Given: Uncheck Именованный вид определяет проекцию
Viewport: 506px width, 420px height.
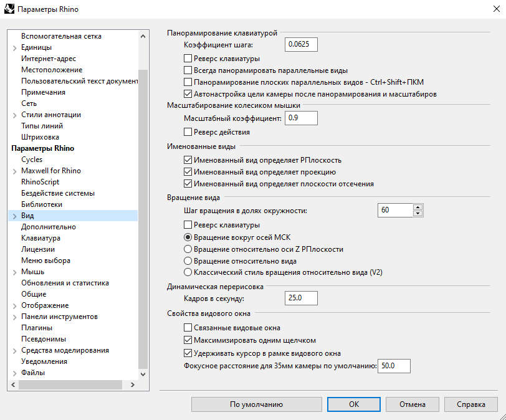Looking at the screenshot, I should (188, 171).
